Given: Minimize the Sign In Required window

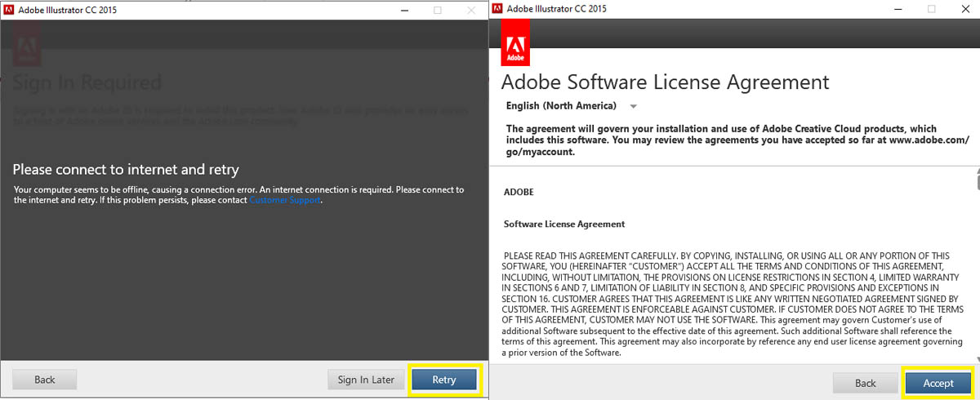Looking at the screenshot, I should coord(403,9).
